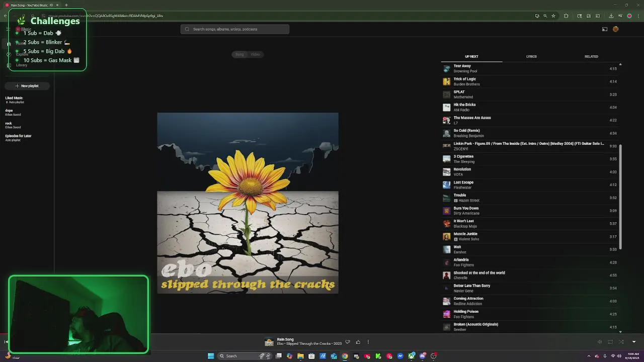Open Discord from the taskbar

pyautogui.click(x=423, y=356)
